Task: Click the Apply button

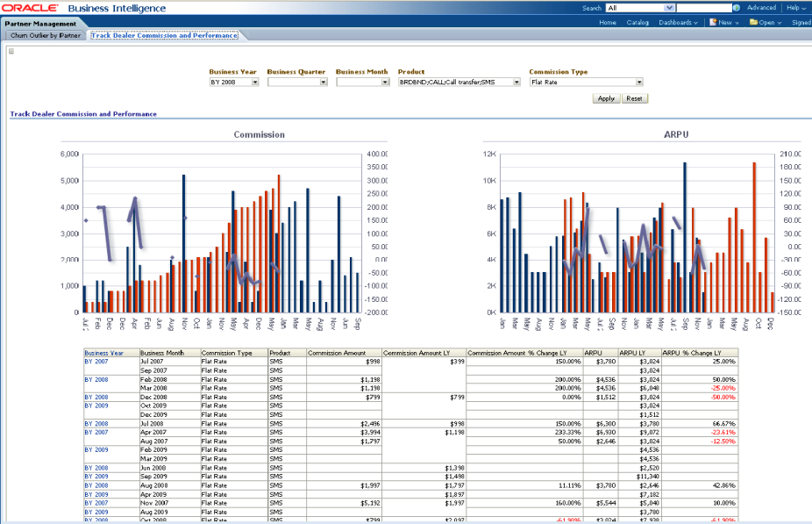Action: (x=606, y=98)
